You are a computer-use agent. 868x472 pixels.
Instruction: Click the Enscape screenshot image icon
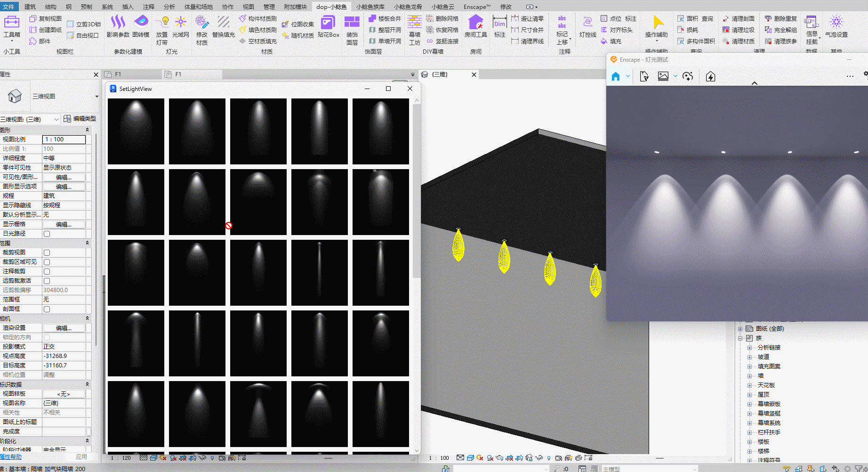pos(663,76)
